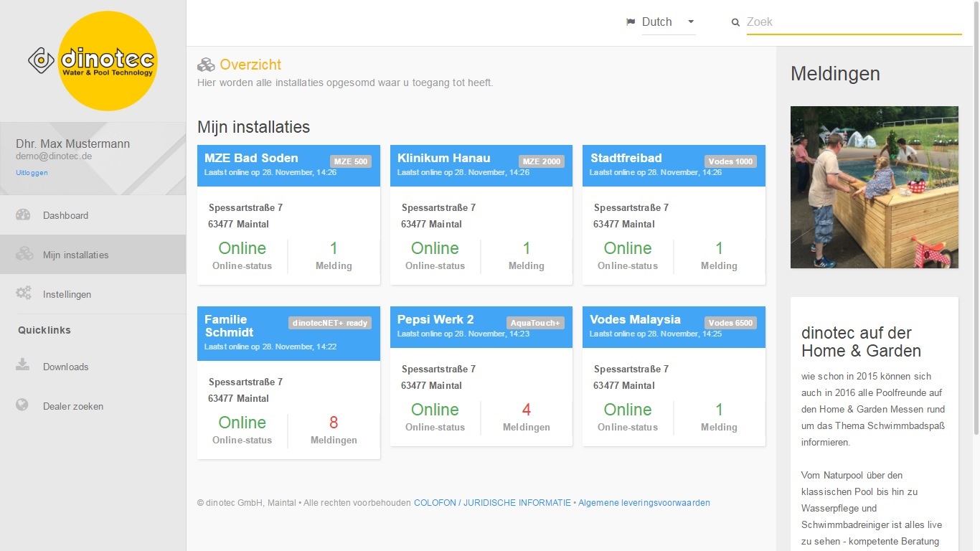Click the MZE 2000 badge
980x551 pixels.
(x=542, y=161)
